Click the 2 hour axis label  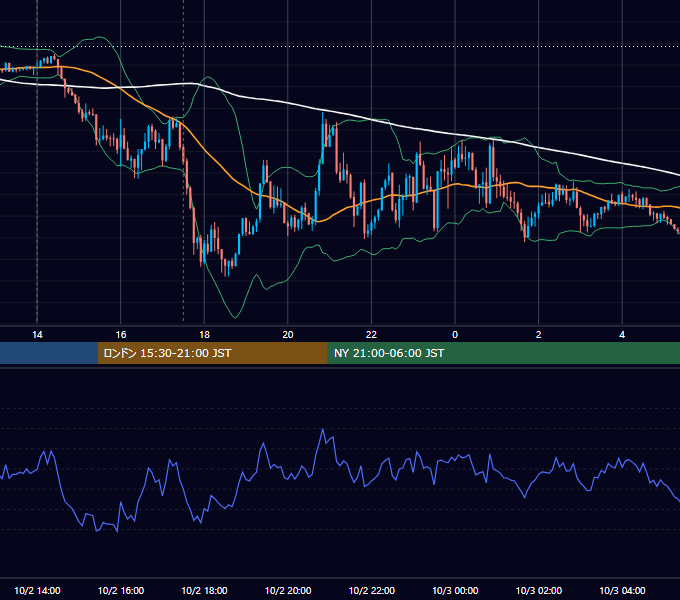pyautogui.click(x=539, y=335)
